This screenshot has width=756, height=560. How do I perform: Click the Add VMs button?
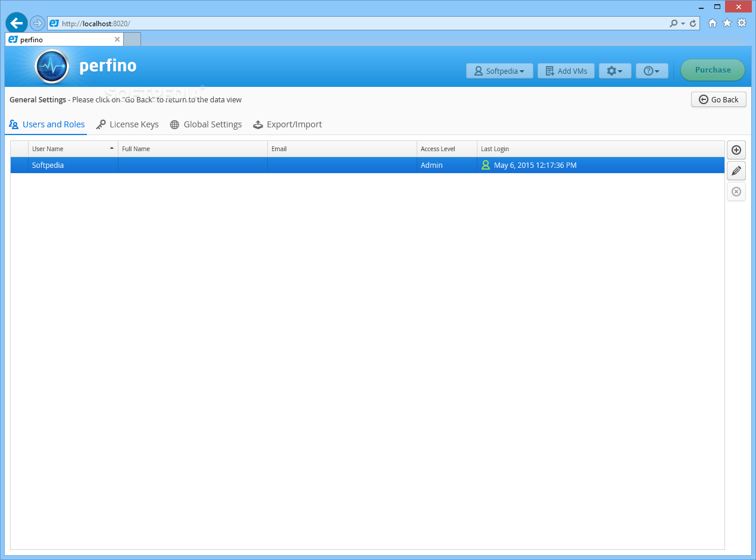point(566,71)
